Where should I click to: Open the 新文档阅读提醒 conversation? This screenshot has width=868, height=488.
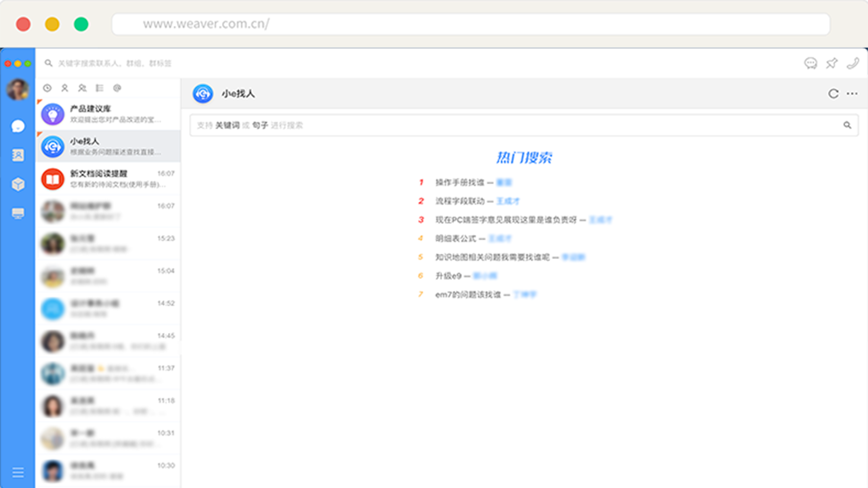tap(108, 179)
